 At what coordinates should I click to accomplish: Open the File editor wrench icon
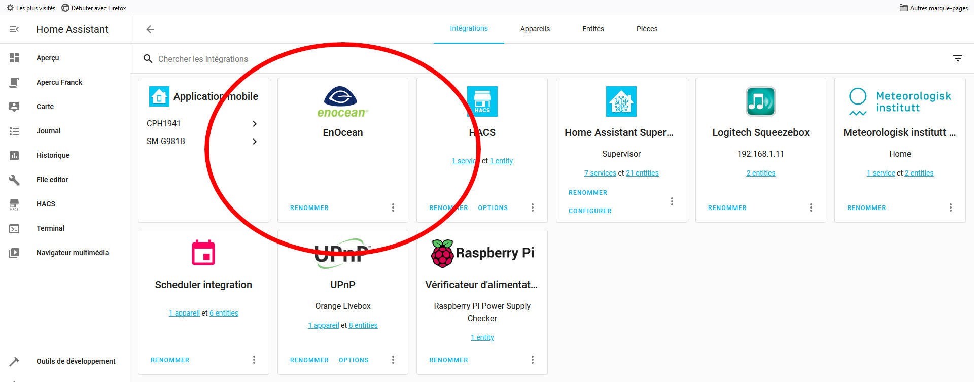pyautogui.click(x=14, y=180)
